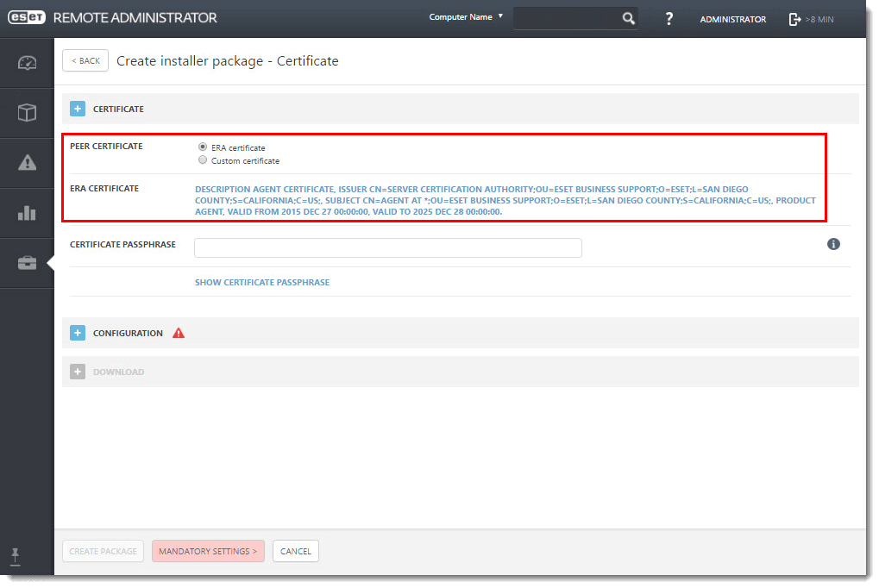Click the Configuration warning triangle
The image size is (879, 588).
click(x=179, y=333)
